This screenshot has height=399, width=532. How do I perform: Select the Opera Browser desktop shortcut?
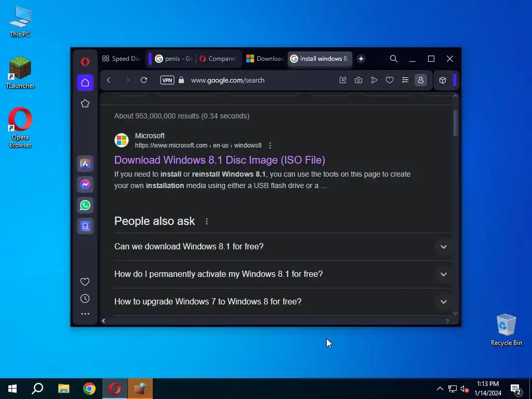20,128
